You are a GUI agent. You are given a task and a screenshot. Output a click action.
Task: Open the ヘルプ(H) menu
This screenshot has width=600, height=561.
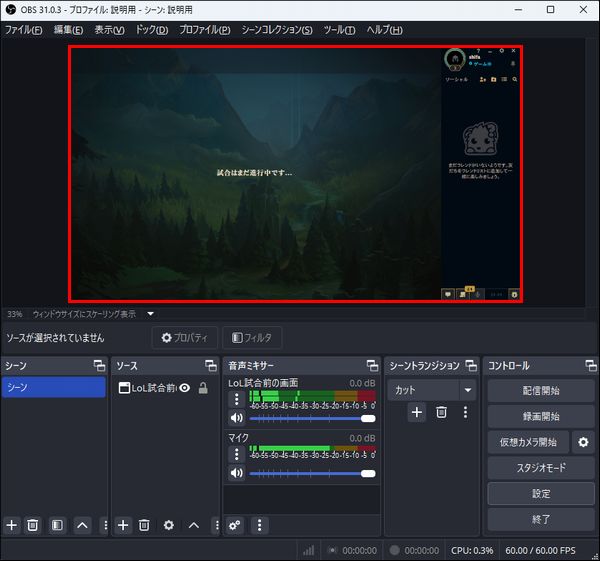click(x=384, y=29)
